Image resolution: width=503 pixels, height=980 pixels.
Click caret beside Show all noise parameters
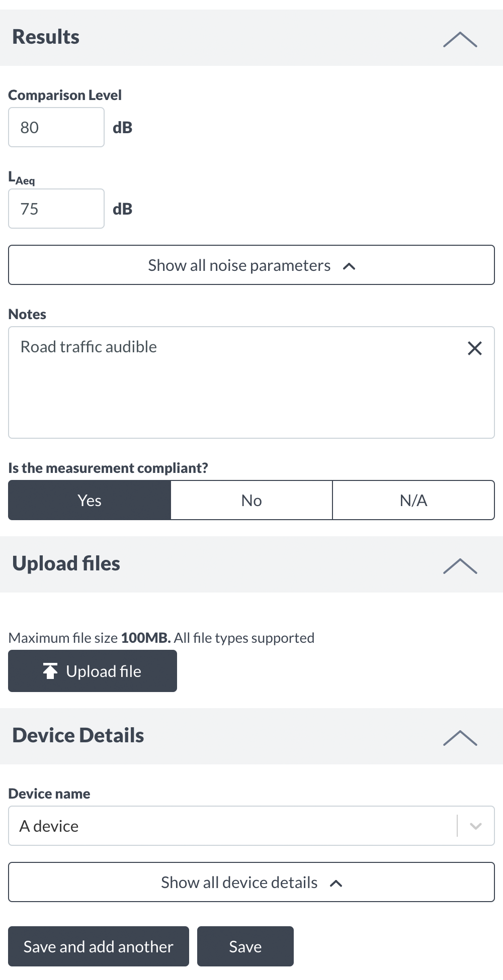tap(349, 266)
